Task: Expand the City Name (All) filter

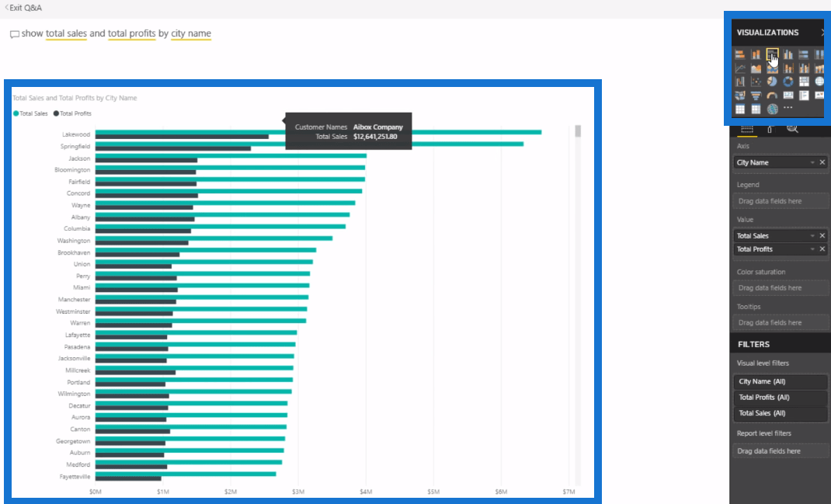Action: point(780,381)
